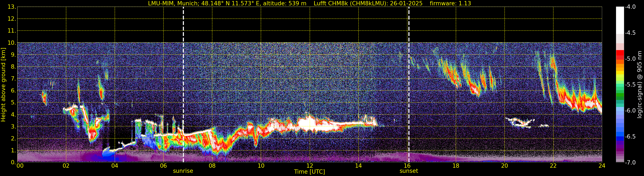644x176 pixels.
Task: Click the height axis label '3.'
Action: (13, 127)
